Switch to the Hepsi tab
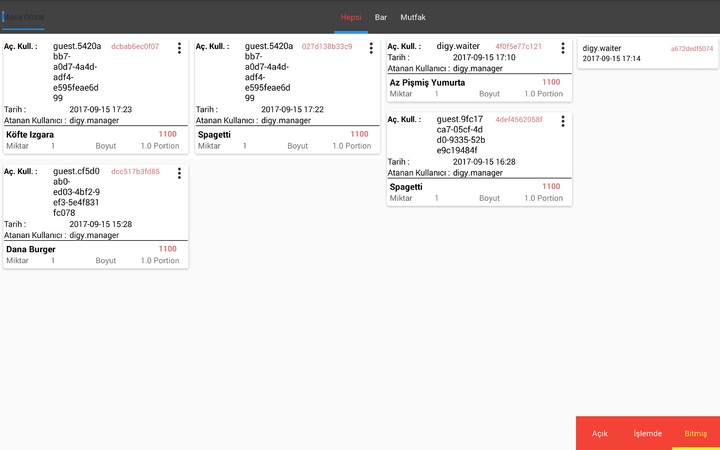Screen dimensions: 720x450 pyautogui.click(x=351, y=17)
